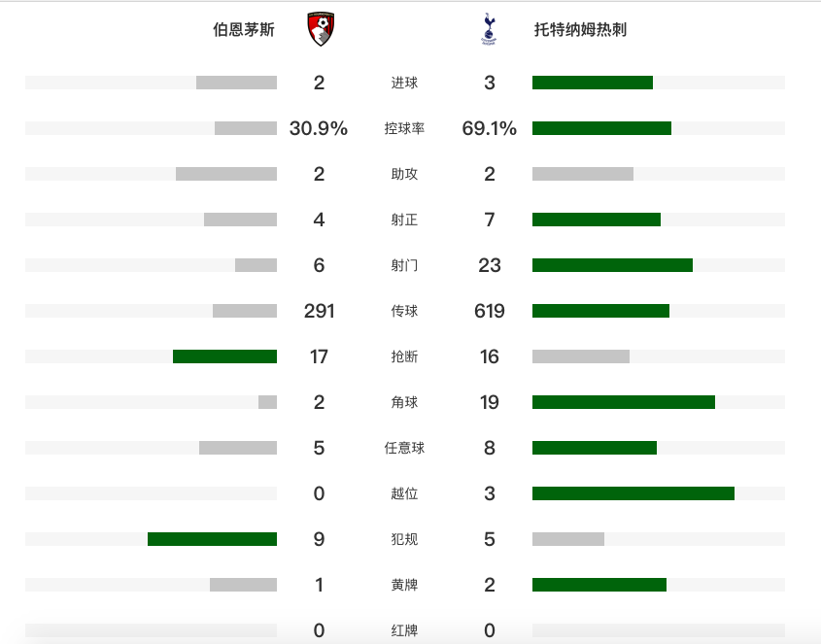Select the 进球 stat label
821x644 pixels.
click(x=404, y=83)
